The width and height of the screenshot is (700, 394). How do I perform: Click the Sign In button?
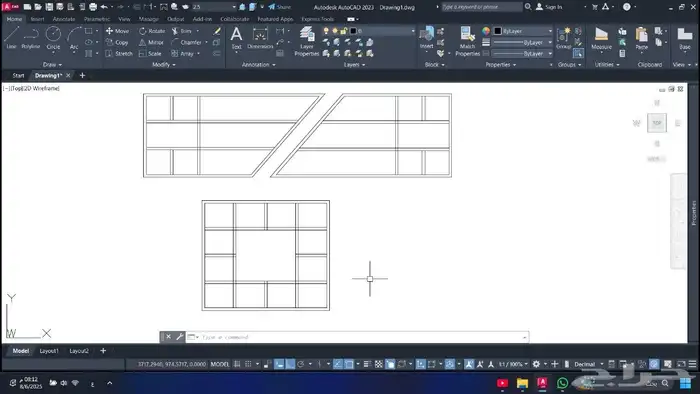coord(549,7)
